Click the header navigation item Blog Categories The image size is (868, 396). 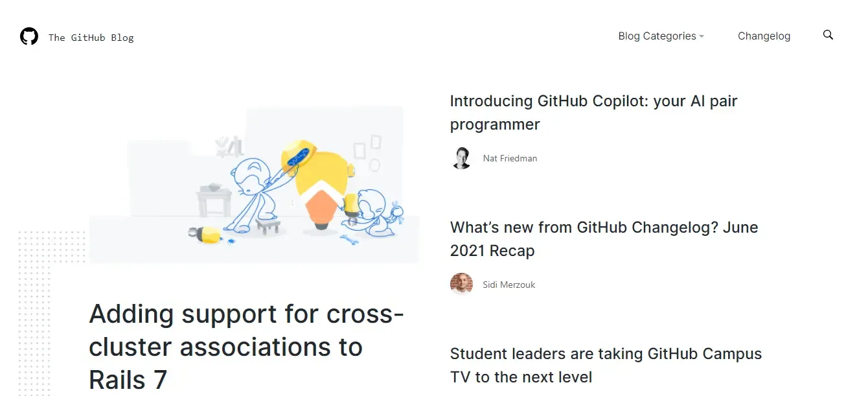pyautogui.click(x=656, y=36)
